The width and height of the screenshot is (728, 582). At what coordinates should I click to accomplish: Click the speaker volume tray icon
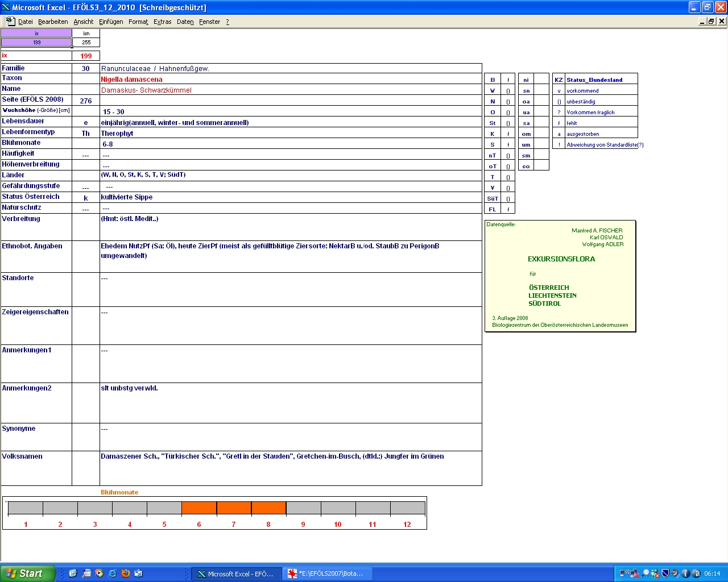(675, 573)
